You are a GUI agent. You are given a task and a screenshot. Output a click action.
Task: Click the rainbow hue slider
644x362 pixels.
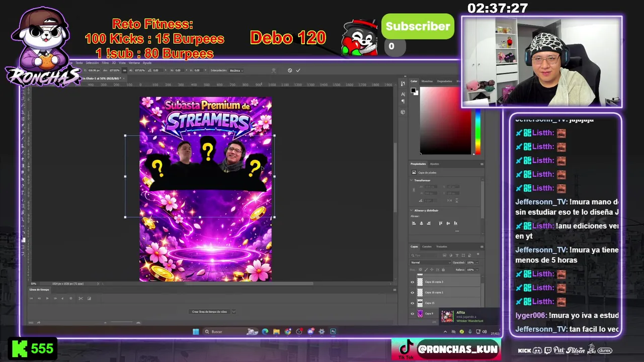click(x=477, y=132)
